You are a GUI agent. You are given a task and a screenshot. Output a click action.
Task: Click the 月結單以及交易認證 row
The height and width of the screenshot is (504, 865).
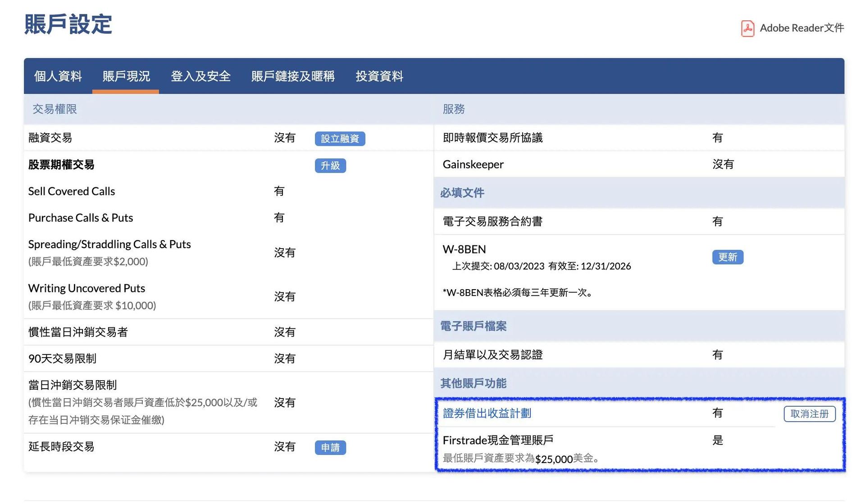point(492,355)
